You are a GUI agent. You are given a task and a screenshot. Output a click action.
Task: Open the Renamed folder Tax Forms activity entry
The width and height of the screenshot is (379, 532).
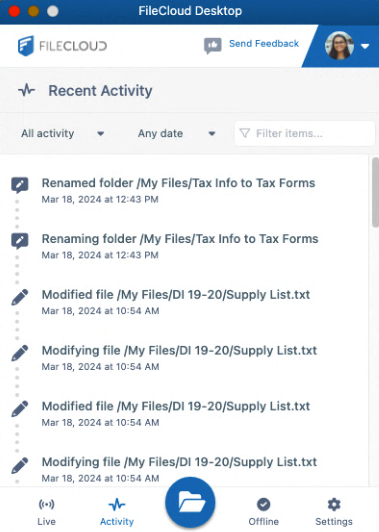click(178, 190)
